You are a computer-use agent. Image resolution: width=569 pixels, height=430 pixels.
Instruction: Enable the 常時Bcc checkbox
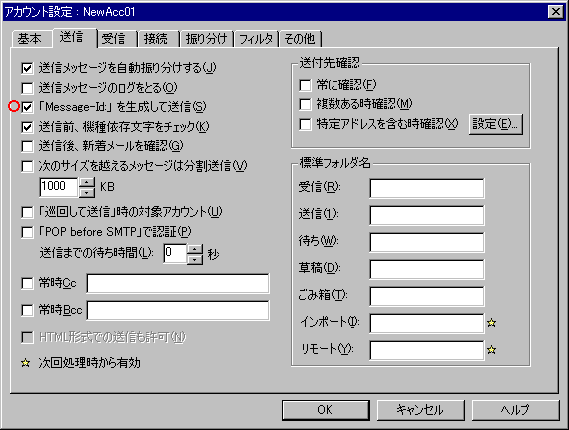27,310
